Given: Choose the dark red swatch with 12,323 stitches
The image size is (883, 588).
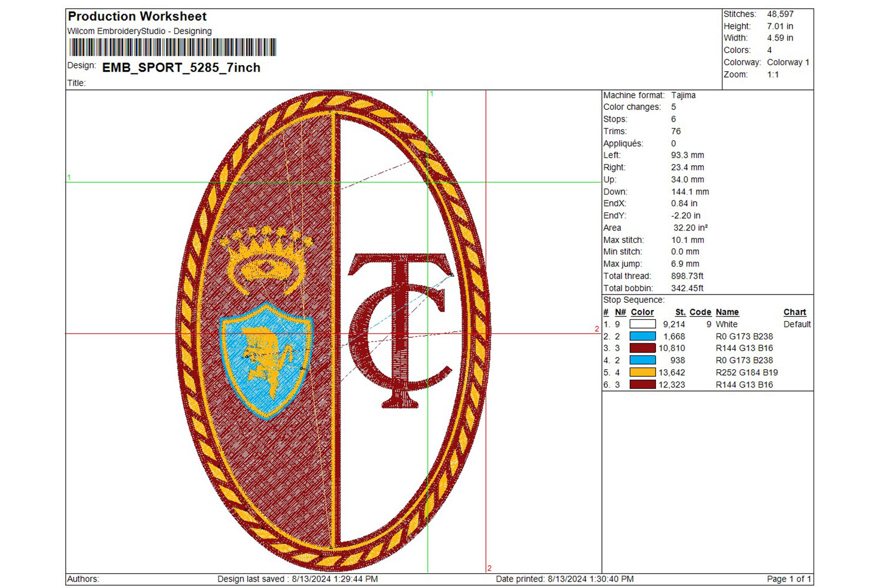Looking at the screenshot, I should [x=642, y=385].
